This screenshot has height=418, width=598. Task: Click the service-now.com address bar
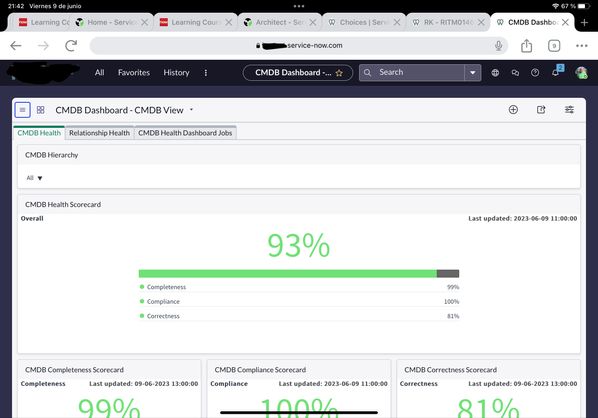click(298, 46)
